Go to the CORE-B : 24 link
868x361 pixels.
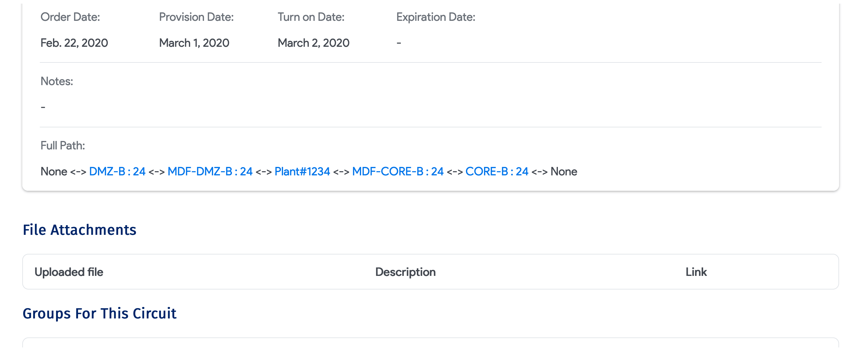pyautogui.click(x=497, y=171)
